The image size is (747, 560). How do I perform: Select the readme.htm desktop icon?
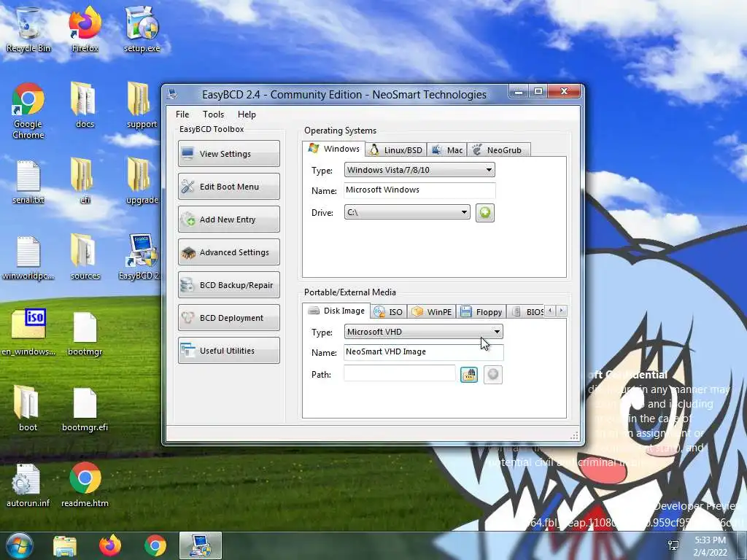point(85,484)
